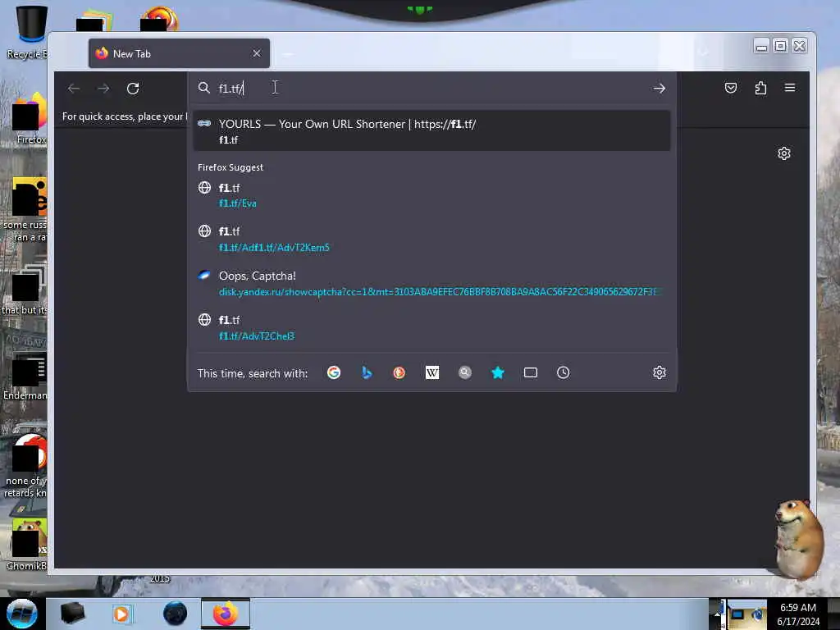This screenshot has height=630, width=840.
Task: Open the Firefox hamburger menu
Action: tap(790, 88)
